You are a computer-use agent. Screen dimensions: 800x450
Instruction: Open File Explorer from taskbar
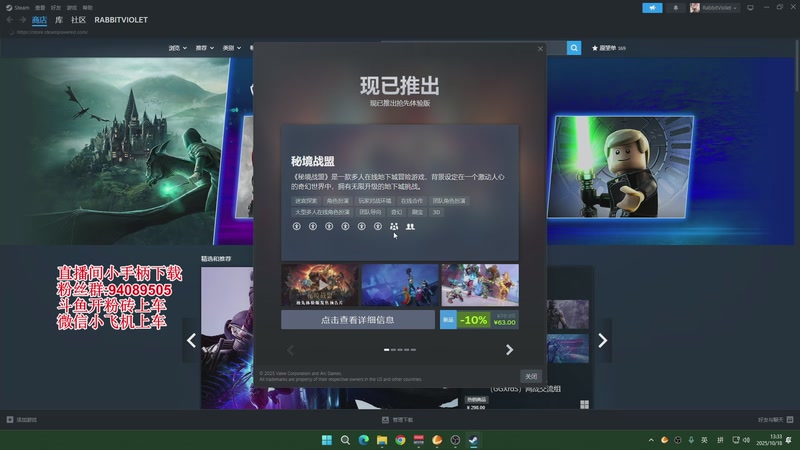tap(382, 440)
